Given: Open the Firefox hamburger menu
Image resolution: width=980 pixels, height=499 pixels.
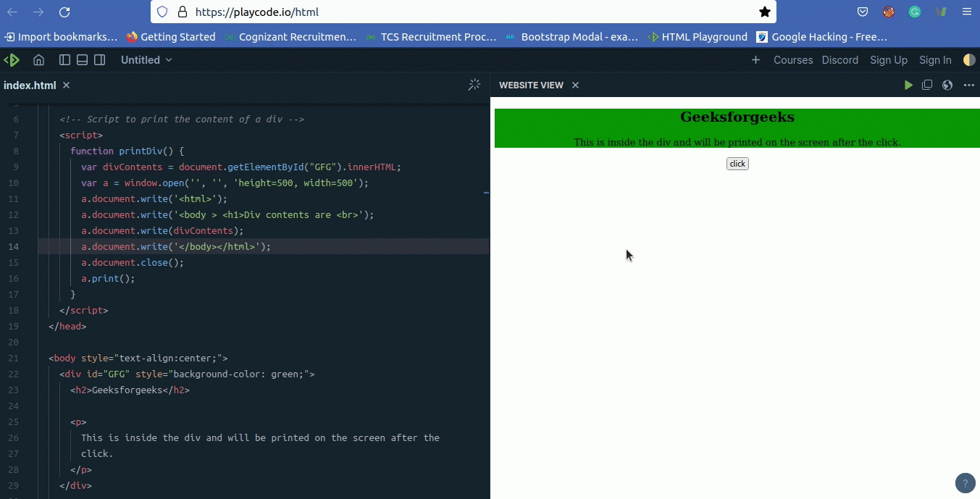Looking at the screenshot, I should pyautogui.click(x=966, y=12).
